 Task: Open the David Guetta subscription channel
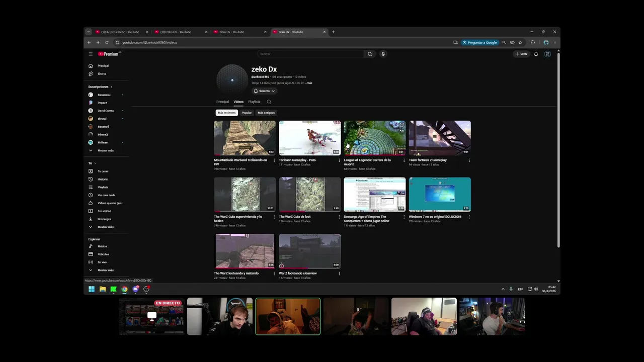pyautogui.click(x=105, y=111)
